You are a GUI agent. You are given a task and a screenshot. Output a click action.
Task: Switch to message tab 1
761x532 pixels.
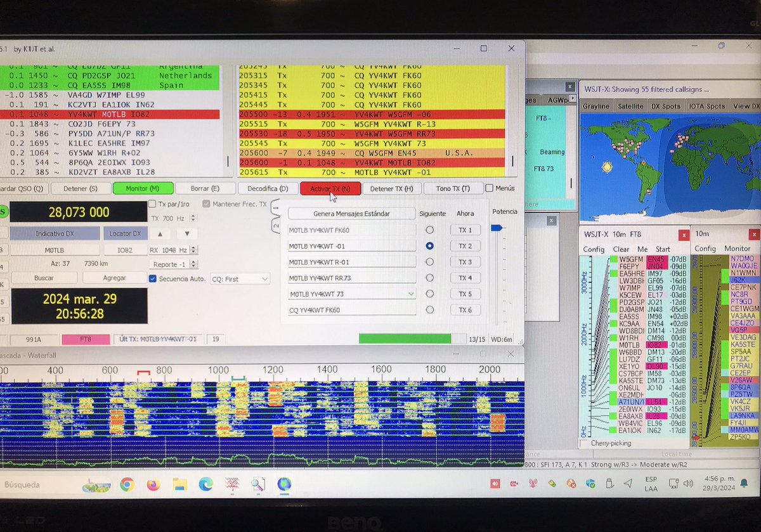pos(275,209)
